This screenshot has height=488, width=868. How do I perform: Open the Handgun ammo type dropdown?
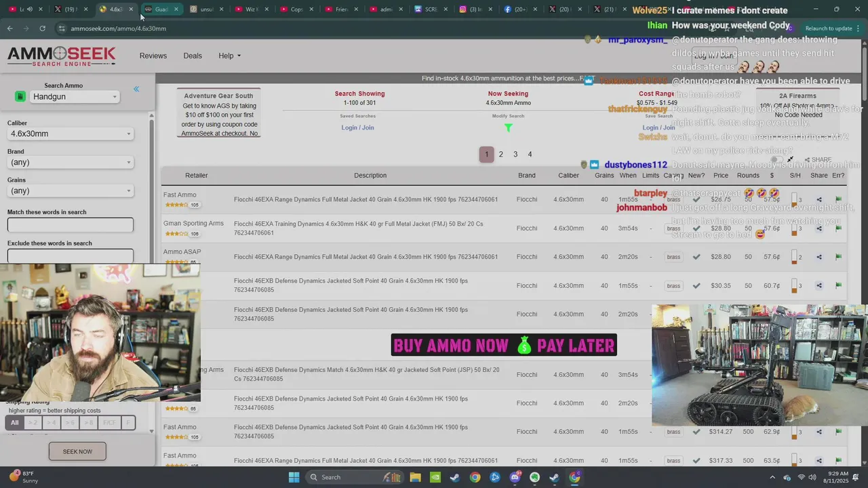point(75,97)
